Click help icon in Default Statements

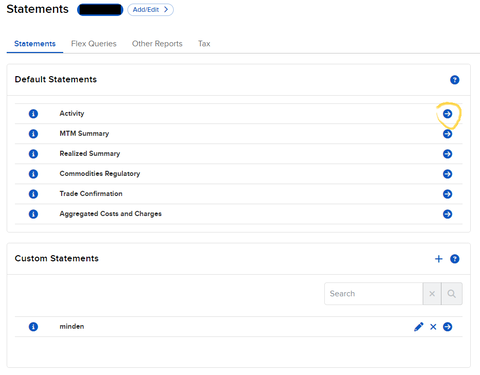click(455, 80)
